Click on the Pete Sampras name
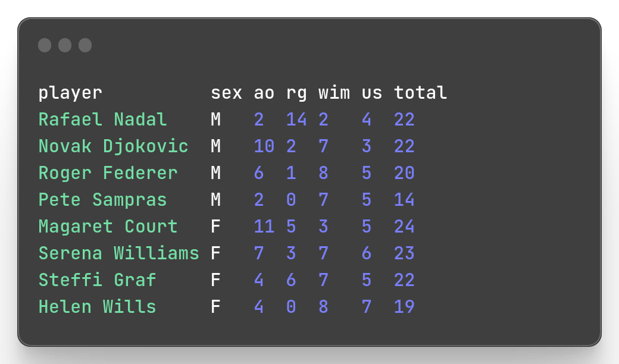This screenshot has height=364, width=619. (102, 200)
